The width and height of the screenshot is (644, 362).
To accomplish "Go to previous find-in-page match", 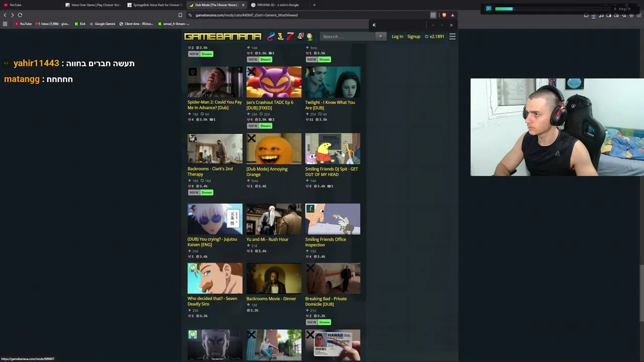I will point(433,25).
